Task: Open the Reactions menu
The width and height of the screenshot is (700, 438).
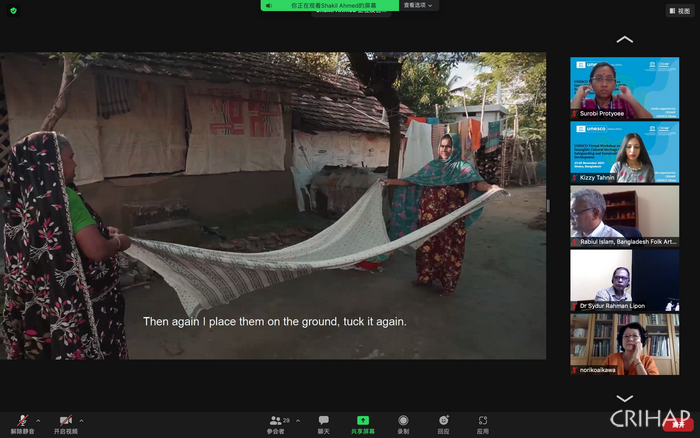Action: point(443,423)
